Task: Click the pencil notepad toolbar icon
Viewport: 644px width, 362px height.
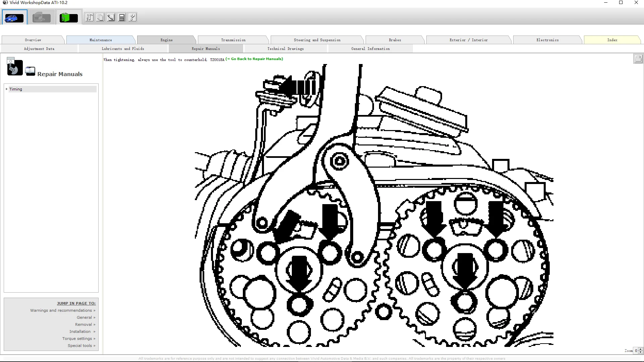Action: pyautogui.click(x=111, y=17)
